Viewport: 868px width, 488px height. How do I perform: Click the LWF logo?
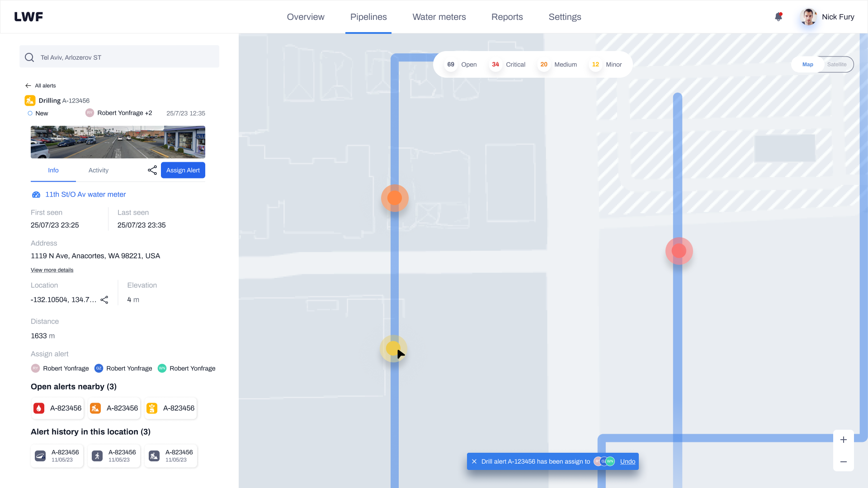coord(28,17)
